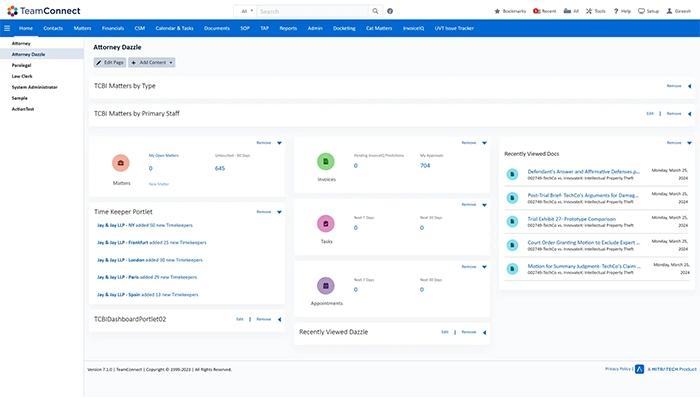Screen dimensions: 700x400
Task: Open Trial Exhibit 27 - Prototype Comparison document
Action: pyautogui.click(x=571, y=219)
